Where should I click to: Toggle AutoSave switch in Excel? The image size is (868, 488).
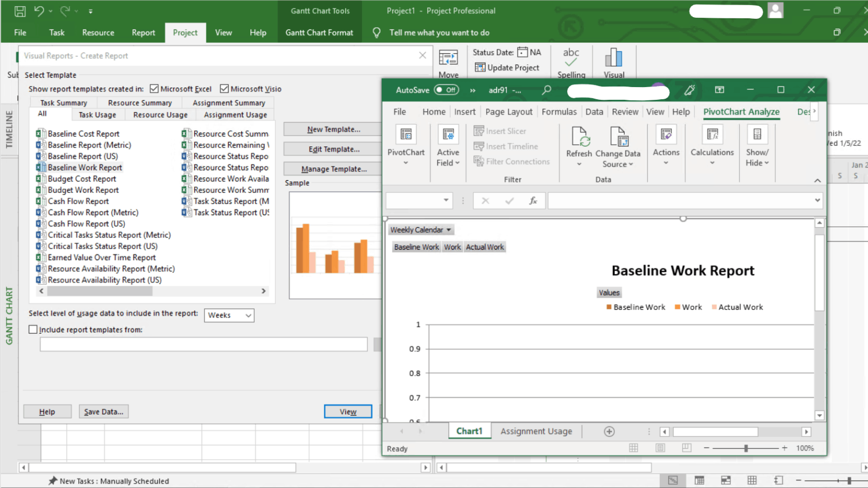coord(446,90)
